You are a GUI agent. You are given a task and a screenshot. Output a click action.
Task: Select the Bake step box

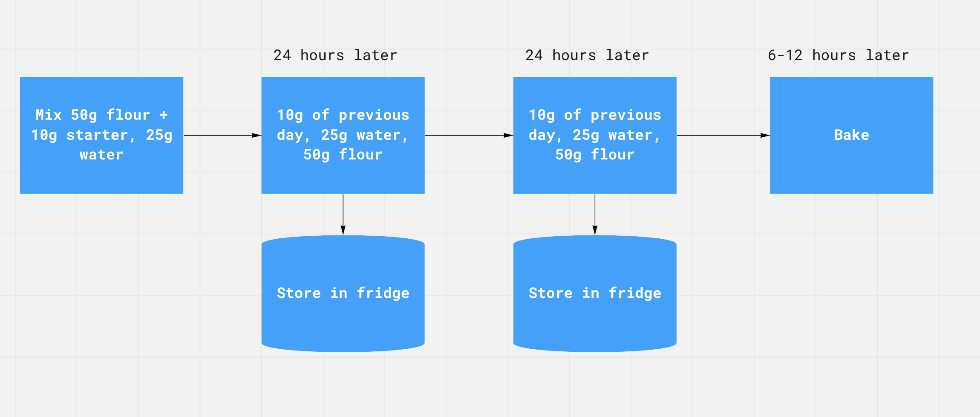coord(851,135)
